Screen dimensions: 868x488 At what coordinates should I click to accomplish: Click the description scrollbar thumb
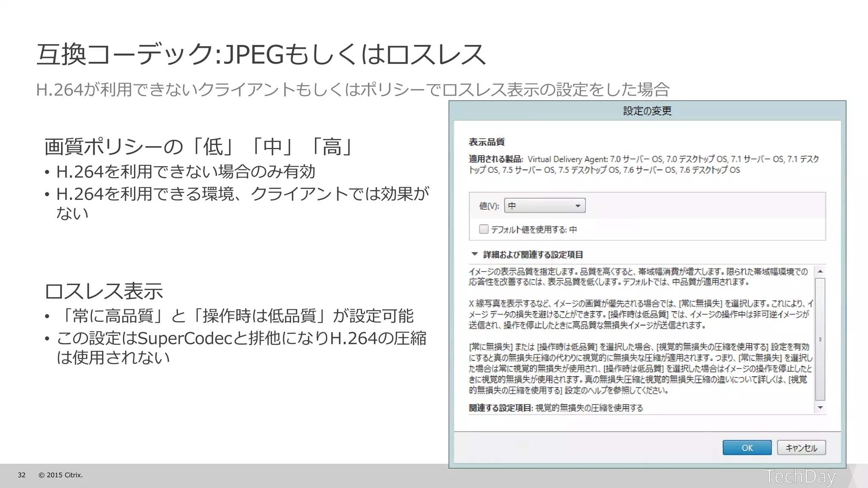coord(820,339)
